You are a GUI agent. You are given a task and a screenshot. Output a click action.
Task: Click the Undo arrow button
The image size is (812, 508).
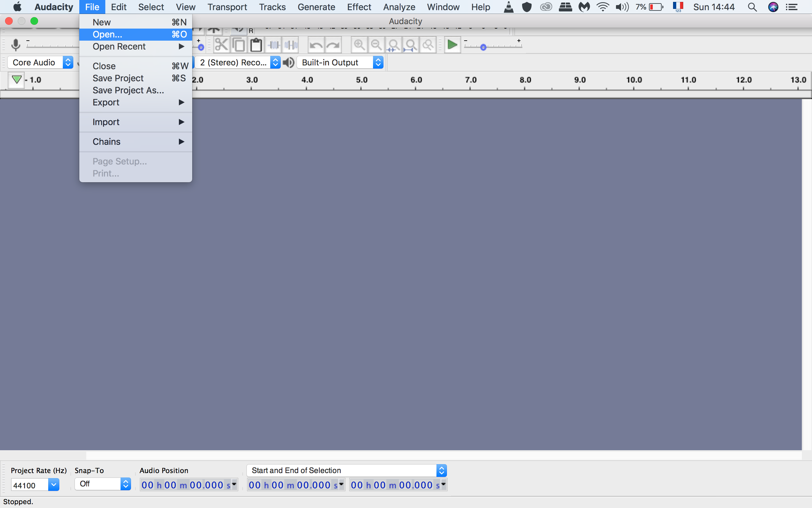tap(316, 45)
